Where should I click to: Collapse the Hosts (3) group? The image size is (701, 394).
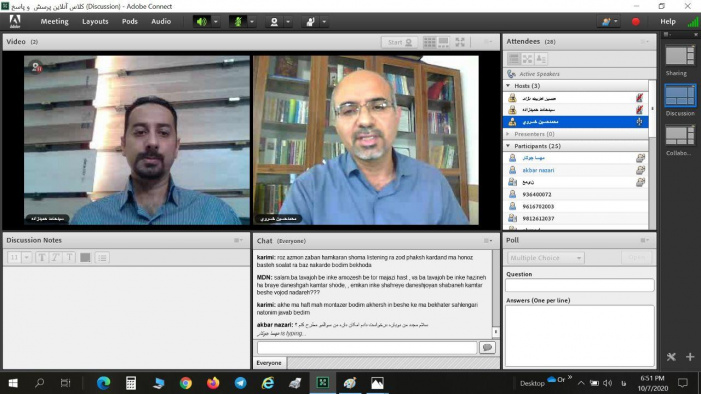click(508, 85)
